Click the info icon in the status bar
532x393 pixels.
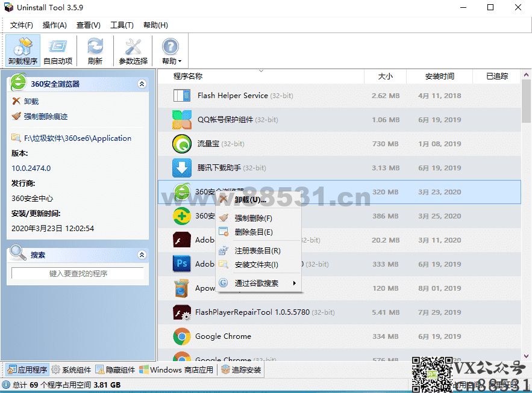[6, 385]
